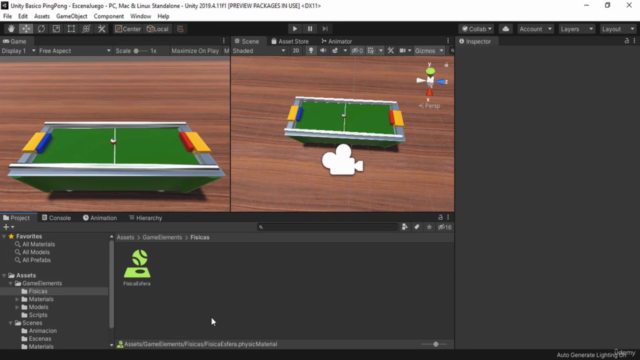
Task: Open scene component tools wrench
Action: coord(391,51)
